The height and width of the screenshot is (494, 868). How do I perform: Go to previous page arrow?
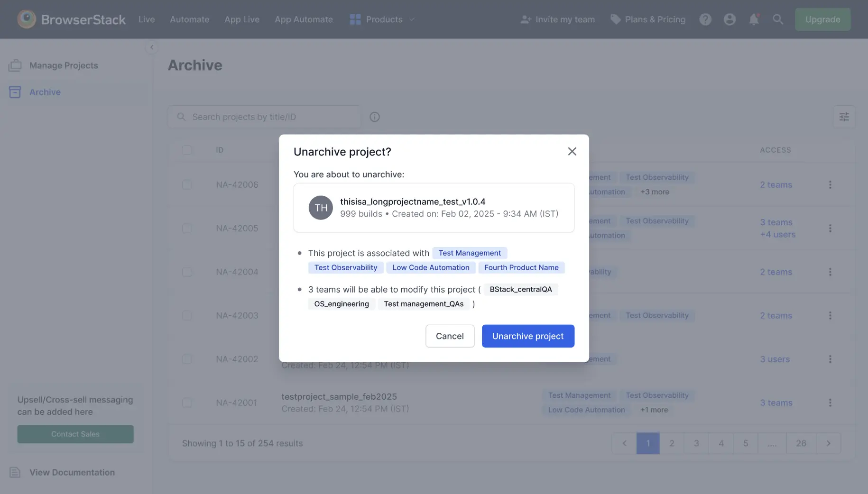[x=624, y=443]
